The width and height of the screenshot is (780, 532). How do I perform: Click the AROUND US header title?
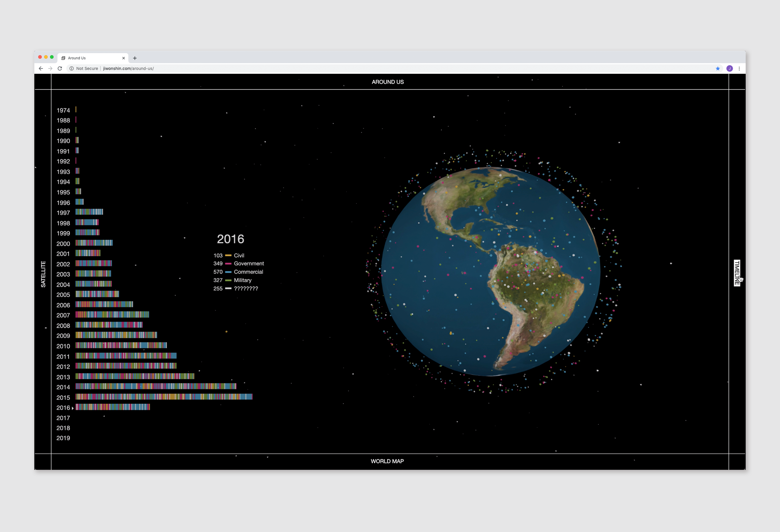387,82
